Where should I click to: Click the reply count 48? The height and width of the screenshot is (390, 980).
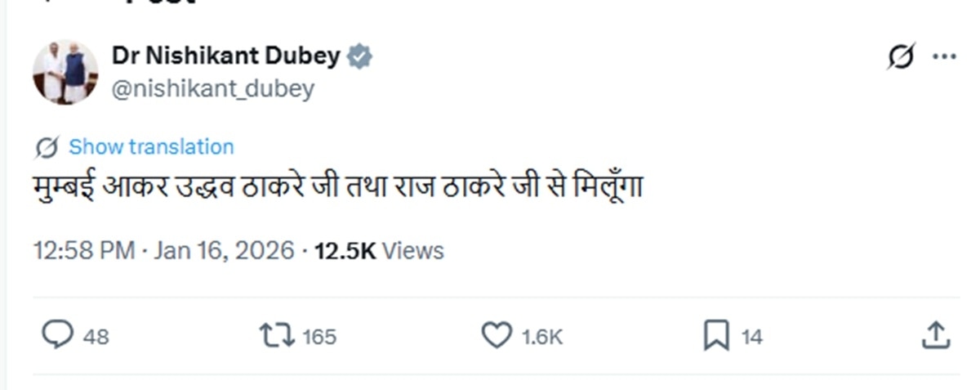pyautogui.click(x=96, y=336)
